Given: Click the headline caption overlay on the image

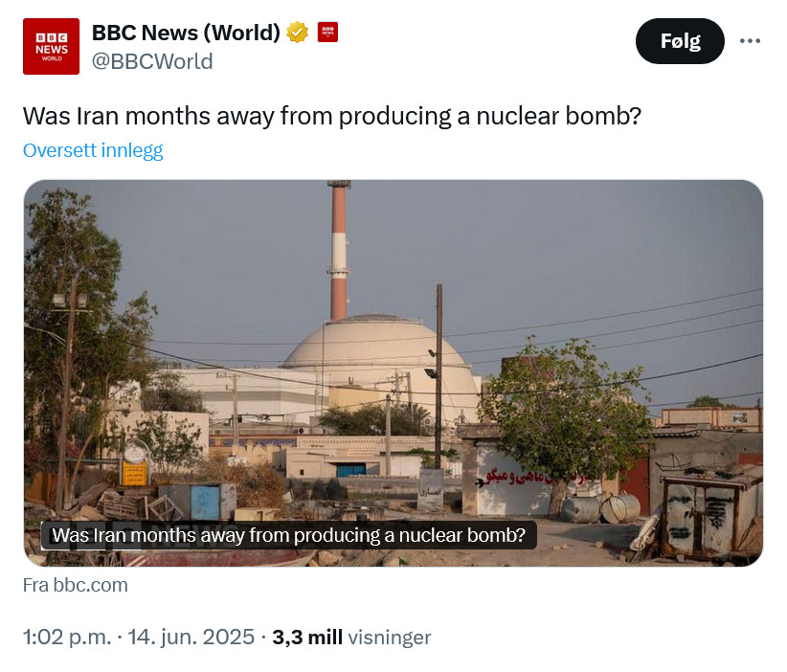Looking at the screenshot, I should tap(288, 535).
